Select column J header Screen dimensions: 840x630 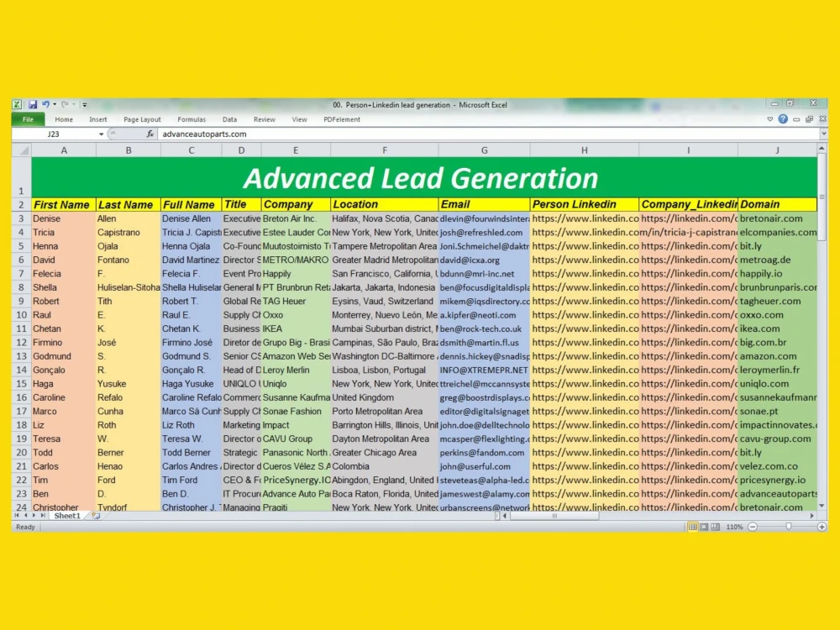(777, 150)
